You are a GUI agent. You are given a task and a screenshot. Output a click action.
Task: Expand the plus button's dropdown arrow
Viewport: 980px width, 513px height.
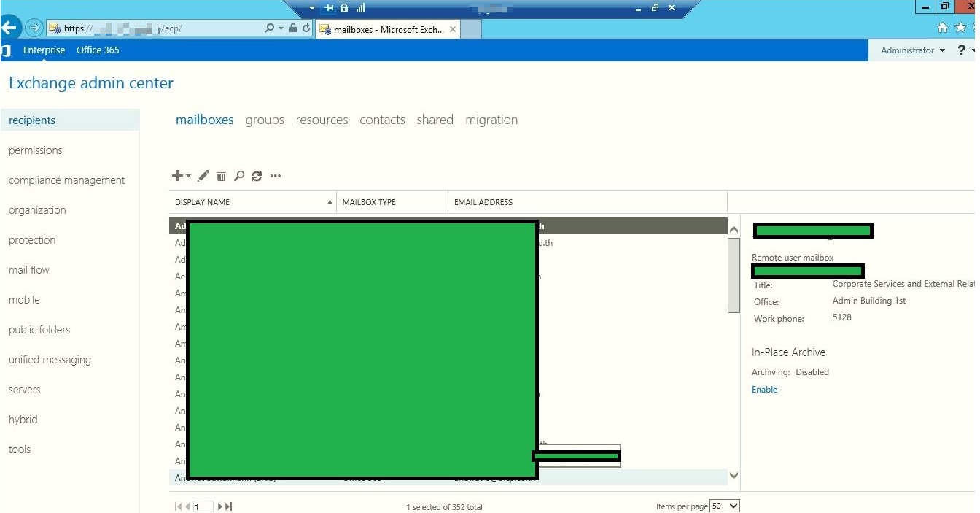tap(187, 176)
